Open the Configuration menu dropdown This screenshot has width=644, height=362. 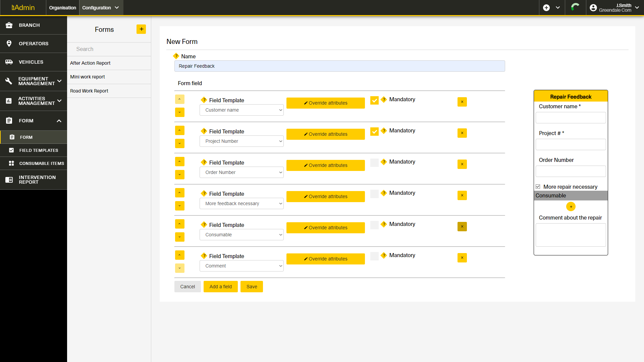(x=101, y=8)
